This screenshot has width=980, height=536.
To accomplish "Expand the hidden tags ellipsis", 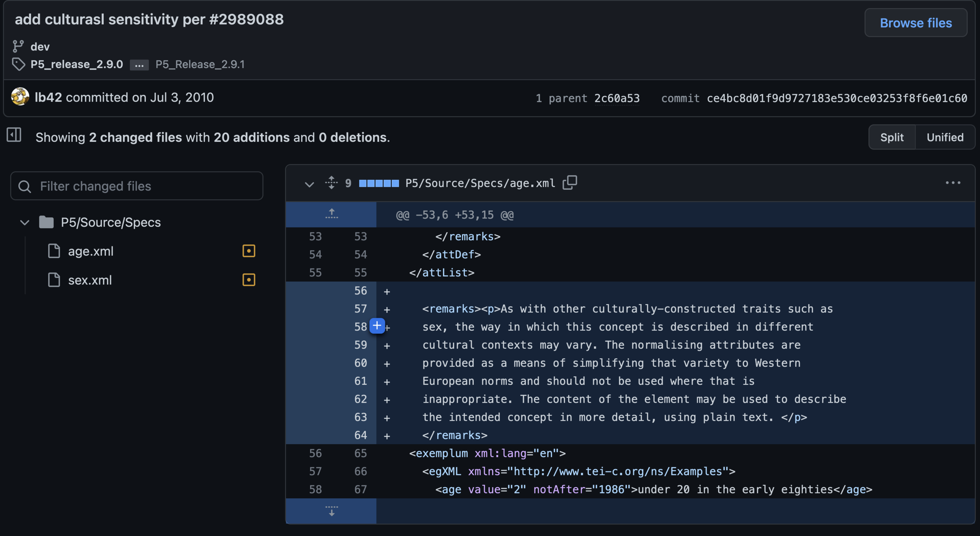I will [x=139, y=65].
